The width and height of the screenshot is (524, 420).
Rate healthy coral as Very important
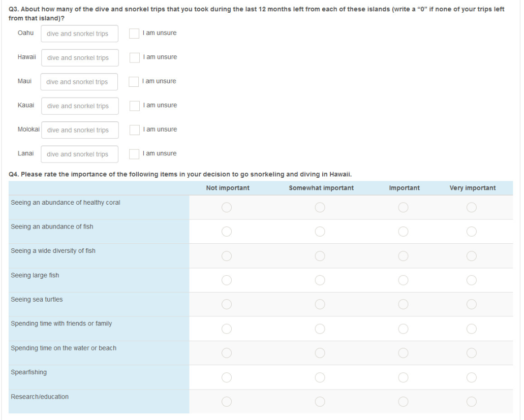click(472, 207)
